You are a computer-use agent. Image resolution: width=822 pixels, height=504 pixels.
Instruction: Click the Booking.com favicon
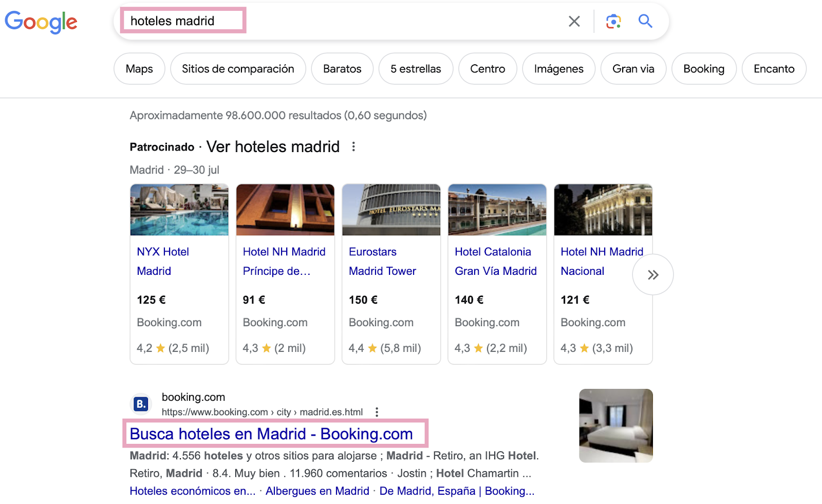tap(141, 404)
